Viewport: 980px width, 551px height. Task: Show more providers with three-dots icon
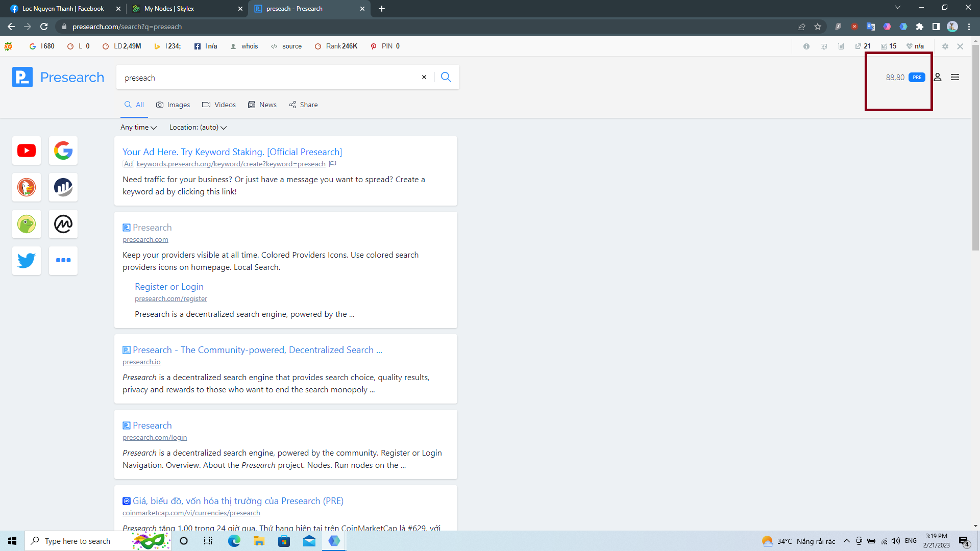point(63,261)
